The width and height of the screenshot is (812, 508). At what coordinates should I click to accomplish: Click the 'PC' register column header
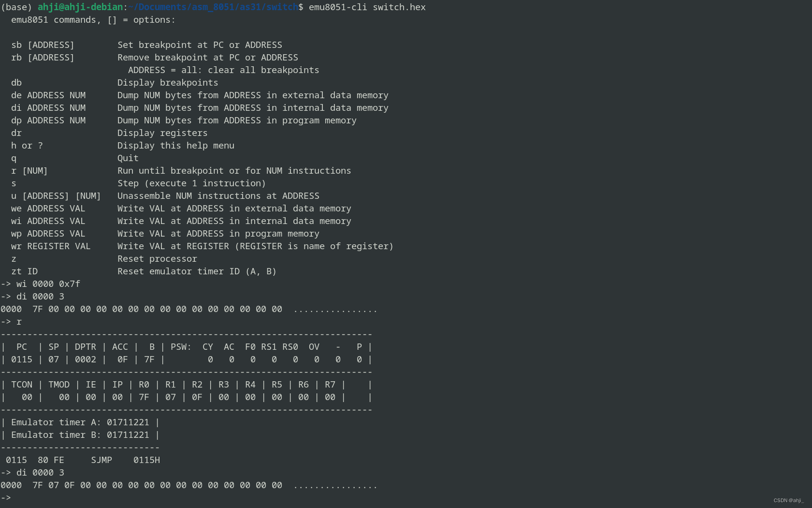click(x=22, y=347)
